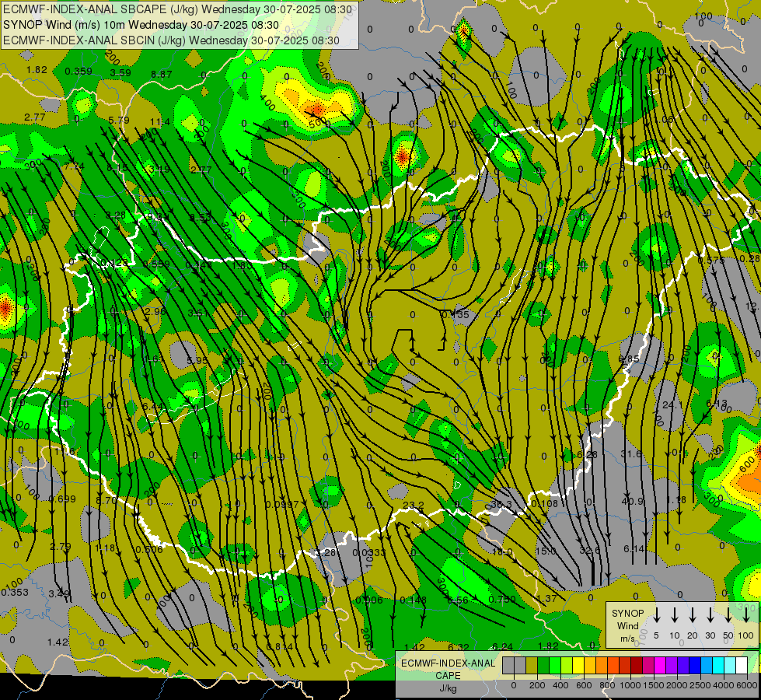Click the '23.2' value on the map
The height and width of the screenshot is (700, 761).
tap(413, 506)
